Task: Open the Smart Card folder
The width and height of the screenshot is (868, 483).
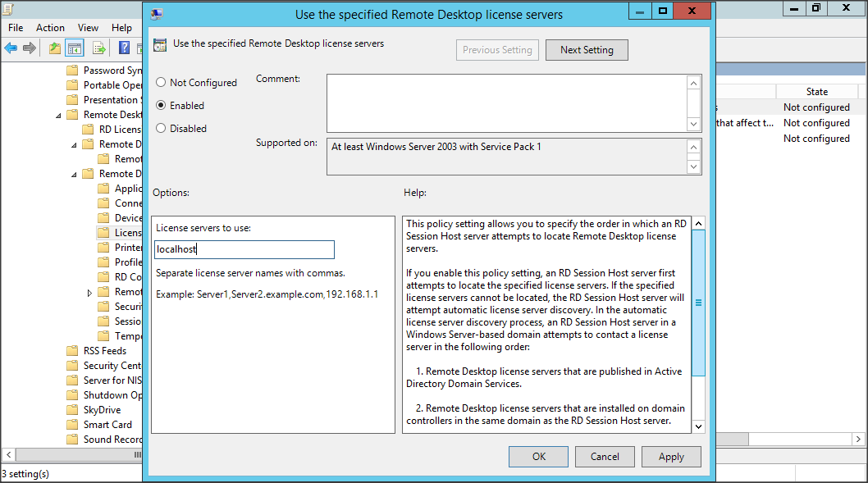Action: (107, 425)
